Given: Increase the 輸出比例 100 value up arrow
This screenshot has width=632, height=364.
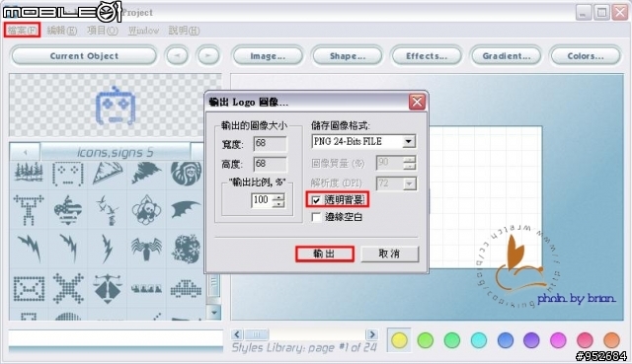Looking at the screenshot, I should click(278, 197).
